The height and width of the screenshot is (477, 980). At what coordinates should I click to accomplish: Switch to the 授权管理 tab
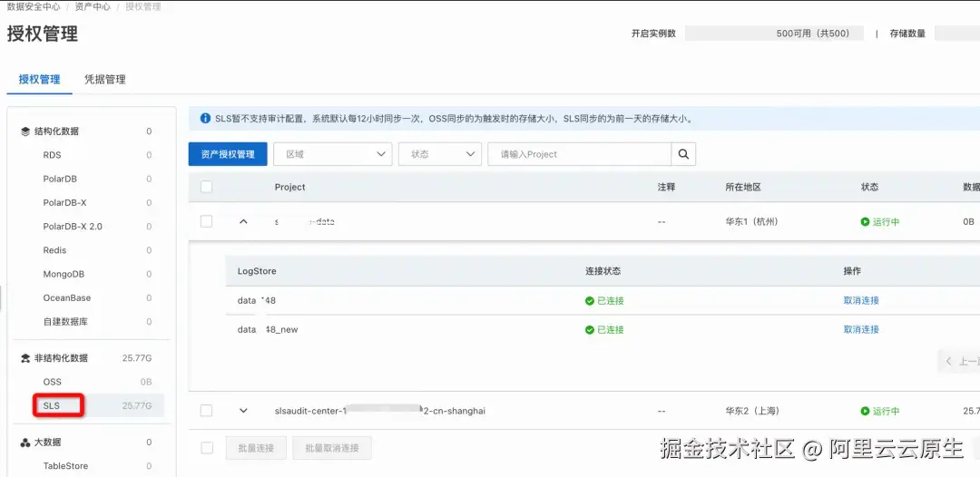(39, 79)
